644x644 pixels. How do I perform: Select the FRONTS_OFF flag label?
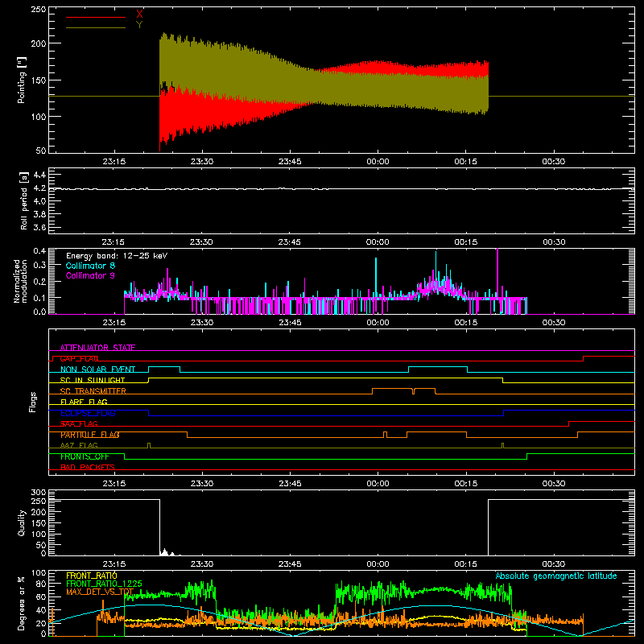tap(85, 456)
